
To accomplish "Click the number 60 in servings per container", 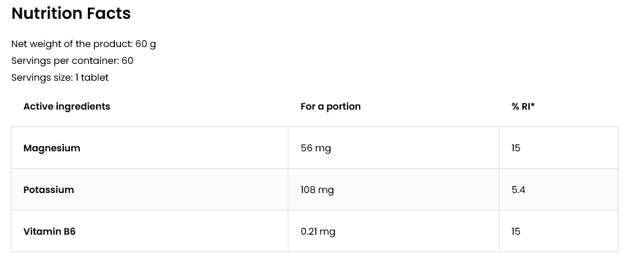I will 127,61.
